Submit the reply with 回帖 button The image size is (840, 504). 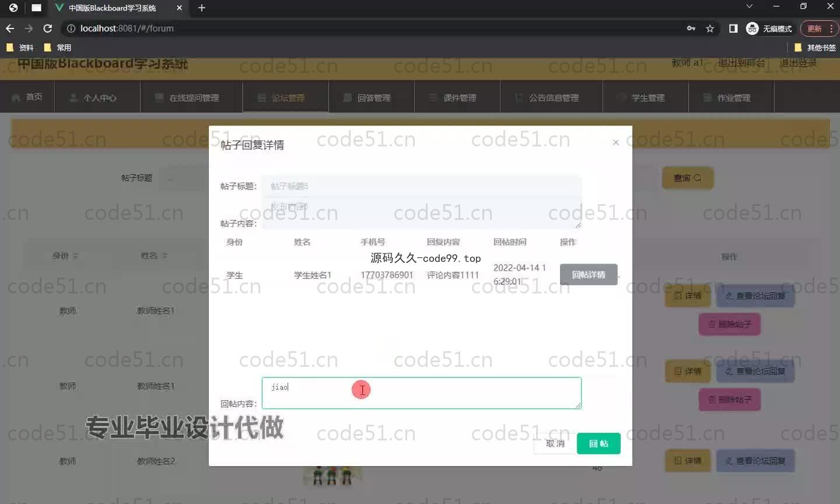tap(598, 443)
